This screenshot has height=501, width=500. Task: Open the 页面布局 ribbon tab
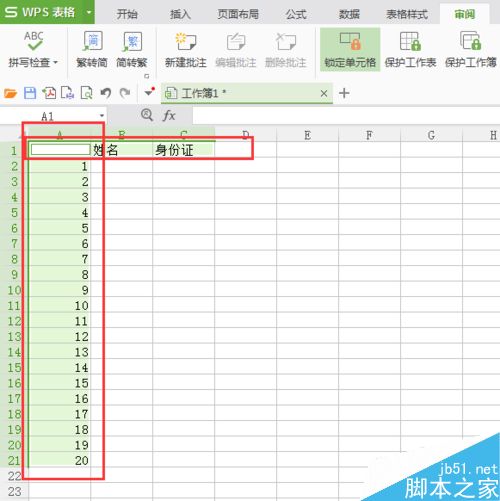tap(238, 14)
